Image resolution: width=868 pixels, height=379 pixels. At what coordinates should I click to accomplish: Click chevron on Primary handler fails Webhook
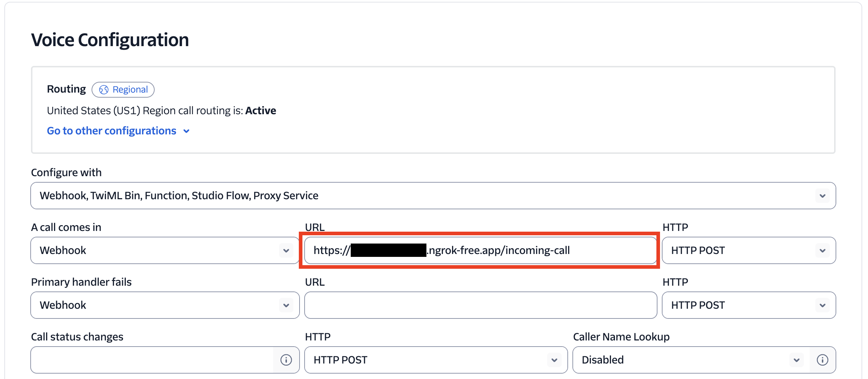(x=286, y=306)
